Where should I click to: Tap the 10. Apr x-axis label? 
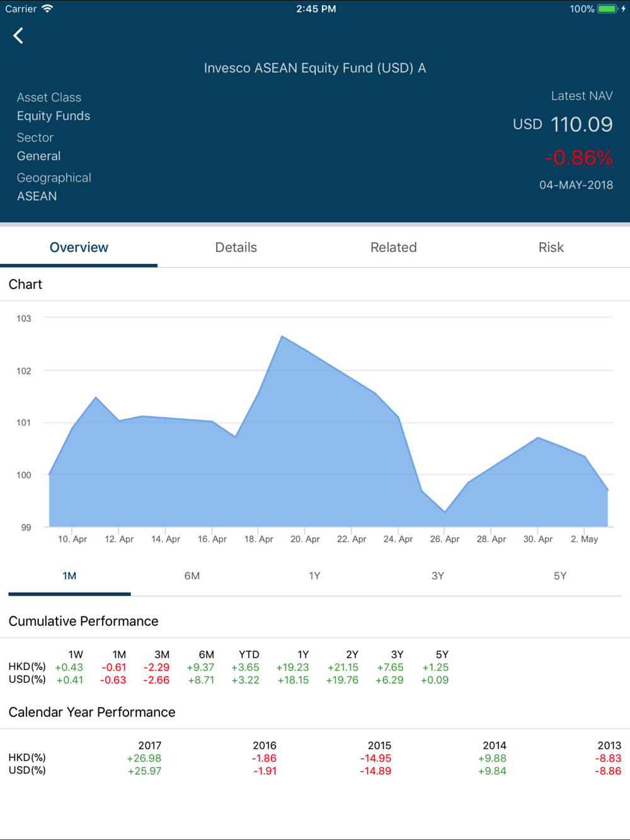(72, 539)
